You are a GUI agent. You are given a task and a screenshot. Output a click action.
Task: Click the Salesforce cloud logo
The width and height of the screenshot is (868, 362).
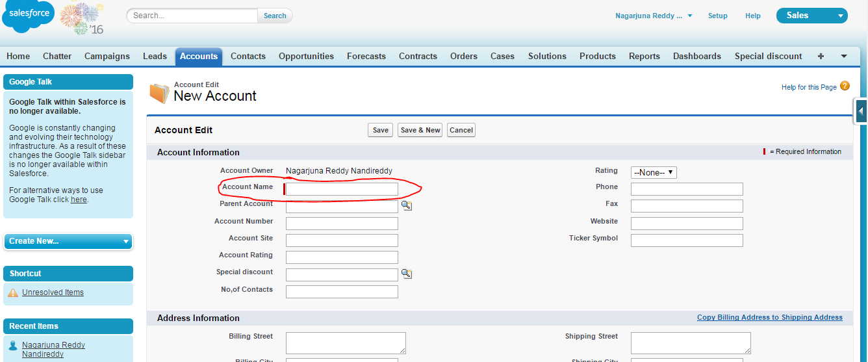pyautogui.click(x=28, y=15)
